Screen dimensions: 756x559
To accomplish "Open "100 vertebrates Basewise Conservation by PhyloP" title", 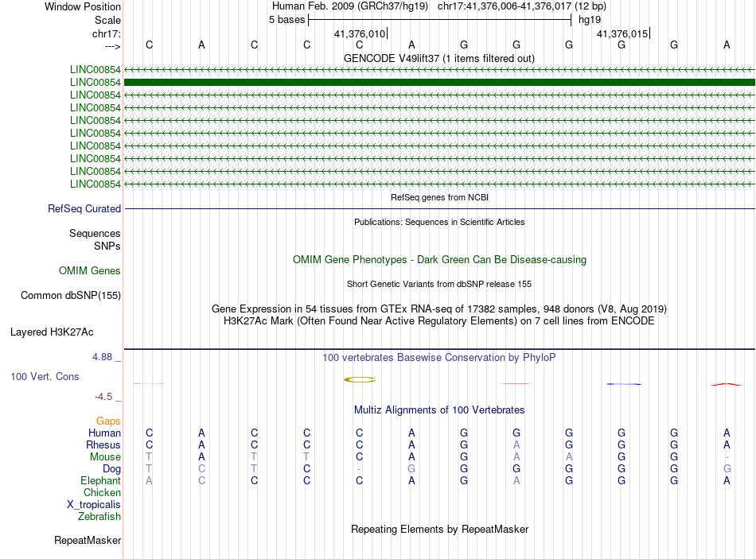I will click(x=439, y=358).
